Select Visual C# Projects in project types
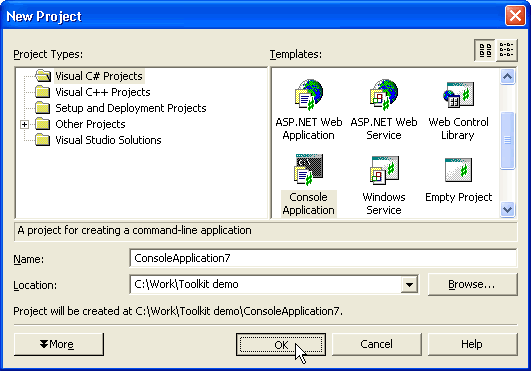Image resolution: width=531 pixels, height=371 pixels. pyautogui.click(x=99, y=76)
